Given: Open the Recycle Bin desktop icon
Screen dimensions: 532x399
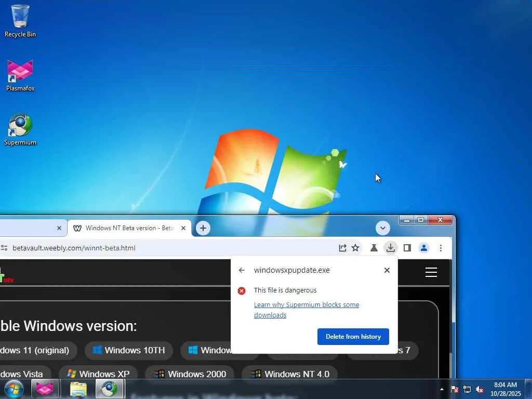Looking at the screenshot, I should 20,21.
